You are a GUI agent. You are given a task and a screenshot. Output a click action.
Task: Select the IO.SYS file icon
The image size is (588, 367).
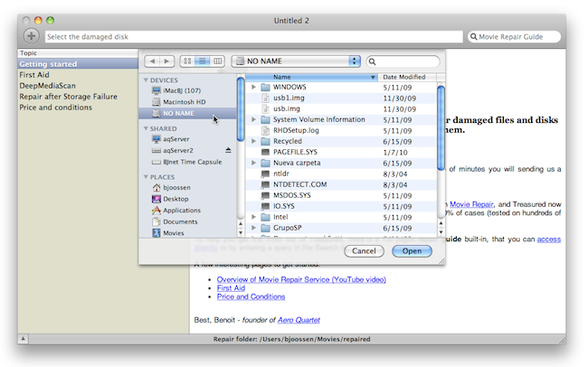tap(265, 207)
